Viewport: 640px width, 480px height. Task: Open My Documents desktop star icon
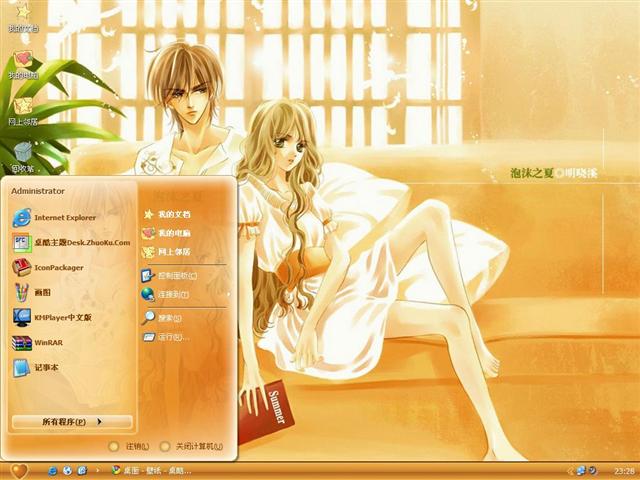tap(23, 16)
